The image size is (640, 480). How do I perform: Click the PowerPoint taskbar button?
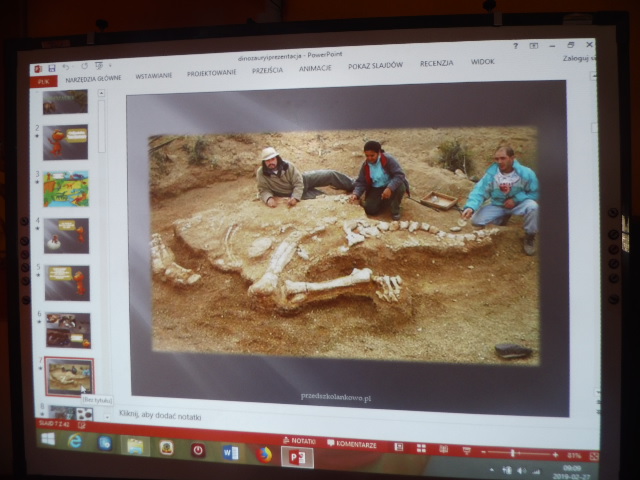pos(298,457)
